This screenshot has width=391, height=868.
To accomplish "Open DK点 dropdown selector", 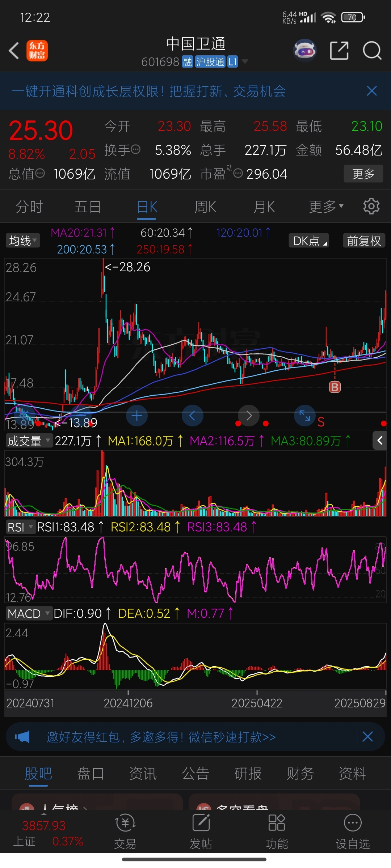I will click(308, 241).
